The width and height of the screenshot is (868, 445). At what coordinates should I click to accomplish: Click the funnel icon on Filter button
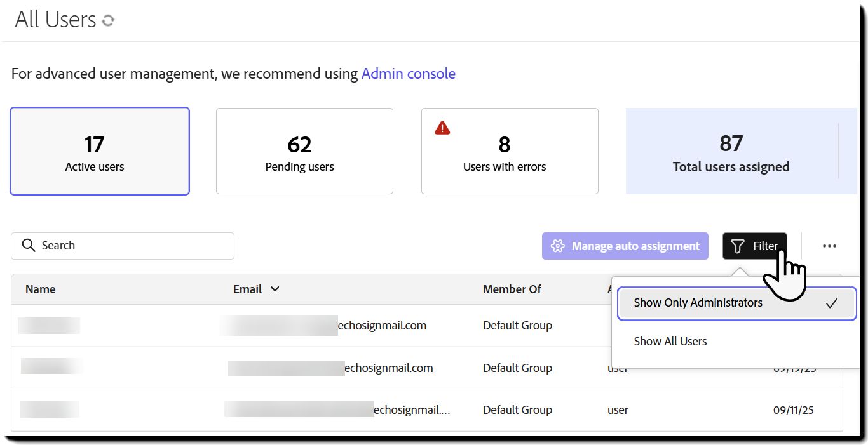(x=737, y=246)
